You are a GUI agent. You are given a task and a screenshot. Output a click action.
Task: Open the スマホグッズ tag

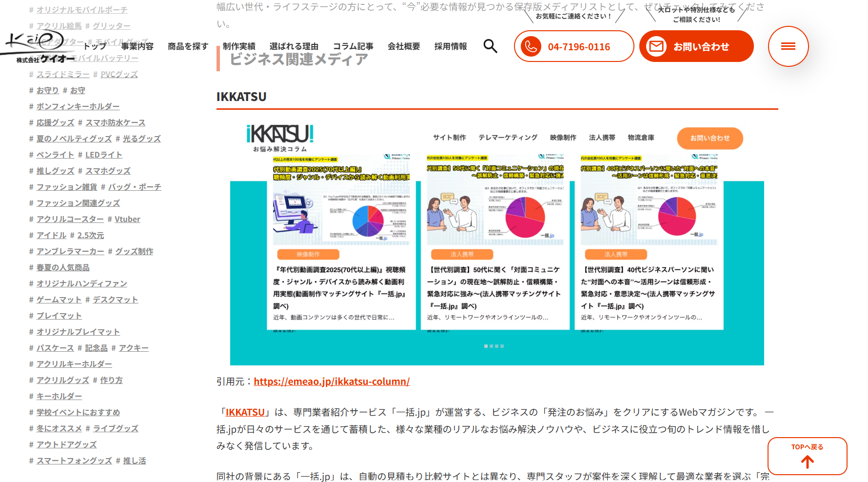click(x=108, y=171)
